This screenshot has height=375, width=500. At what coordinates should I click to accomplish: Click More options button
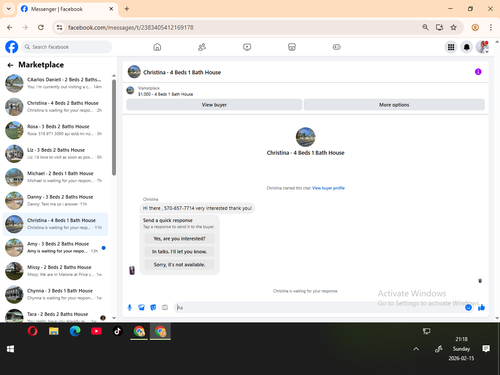(394, 105)
